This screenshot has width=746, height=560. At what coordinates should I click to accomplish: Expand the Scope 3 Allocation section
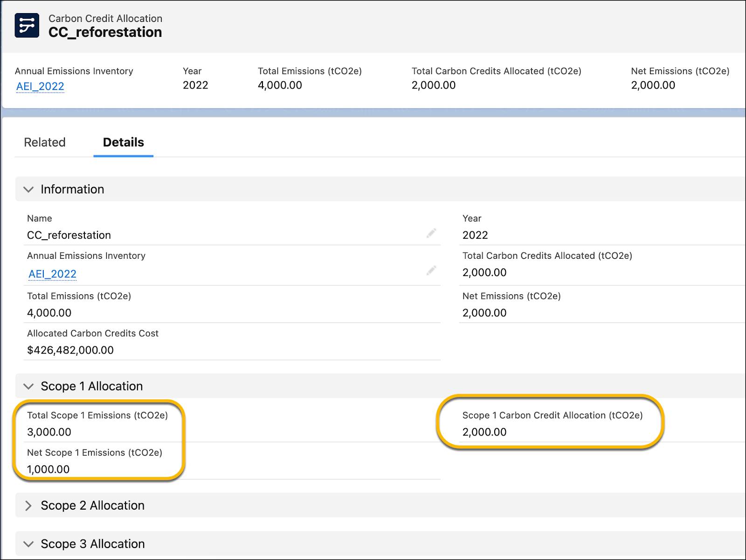click(x=29, y=544)
